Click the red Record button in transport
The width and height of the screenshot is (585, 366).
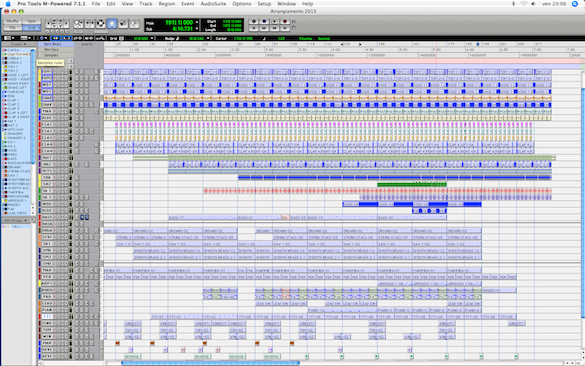tap(285, 22)
